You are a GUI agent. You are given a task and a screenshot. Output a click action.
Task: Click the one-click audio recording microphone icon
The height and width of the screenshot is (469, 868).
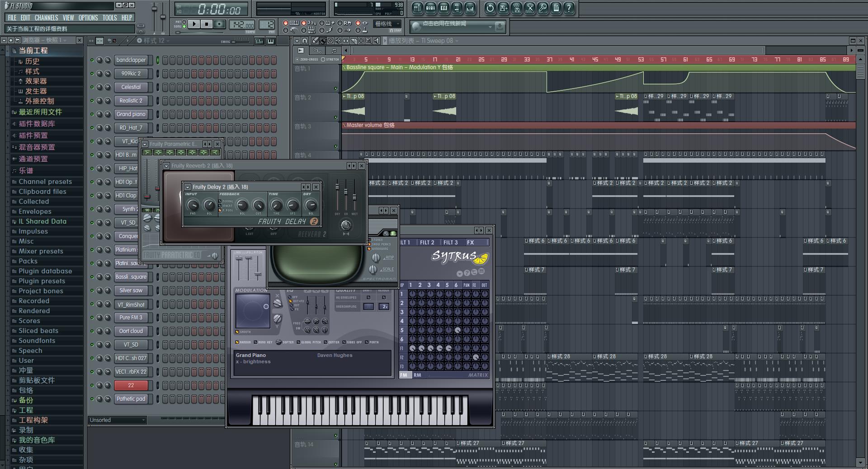tap(543, 8)
